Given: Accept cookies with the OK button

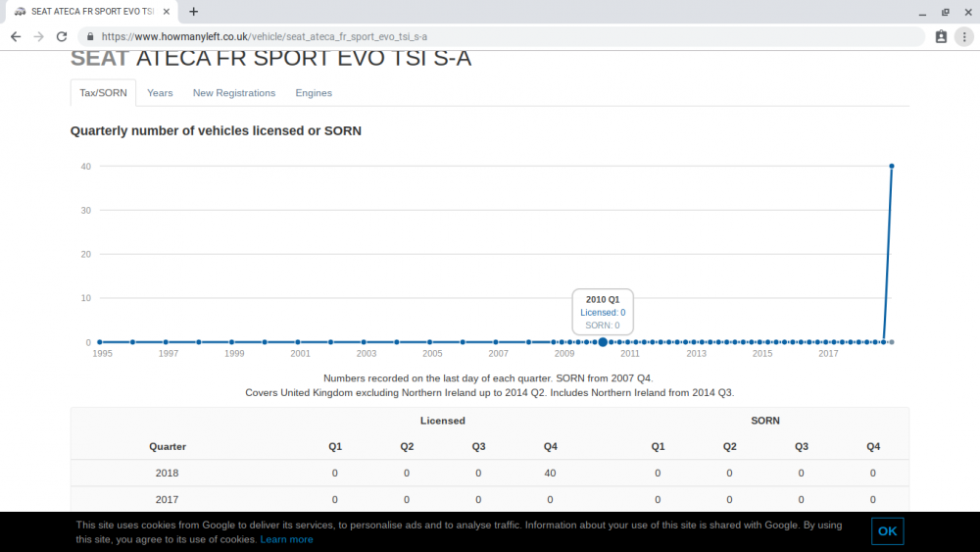Looking at the screenshot, I should [887, 531].
